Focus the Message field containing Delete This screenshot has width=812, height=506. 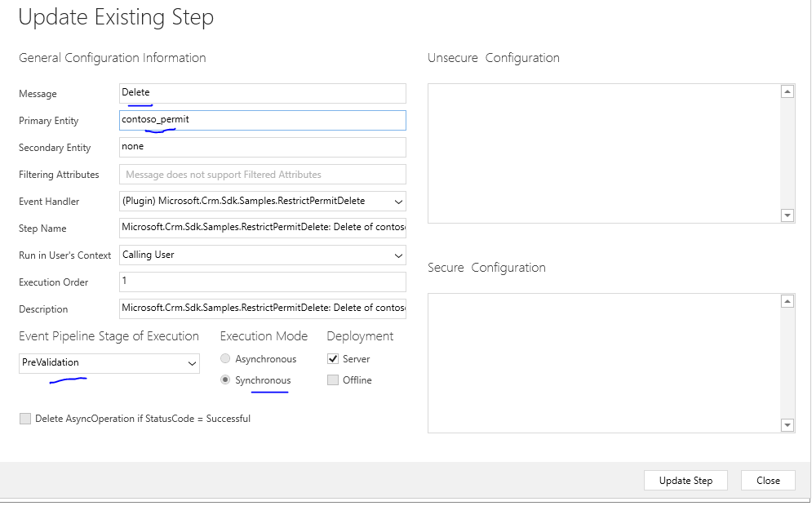click(263, 93)
